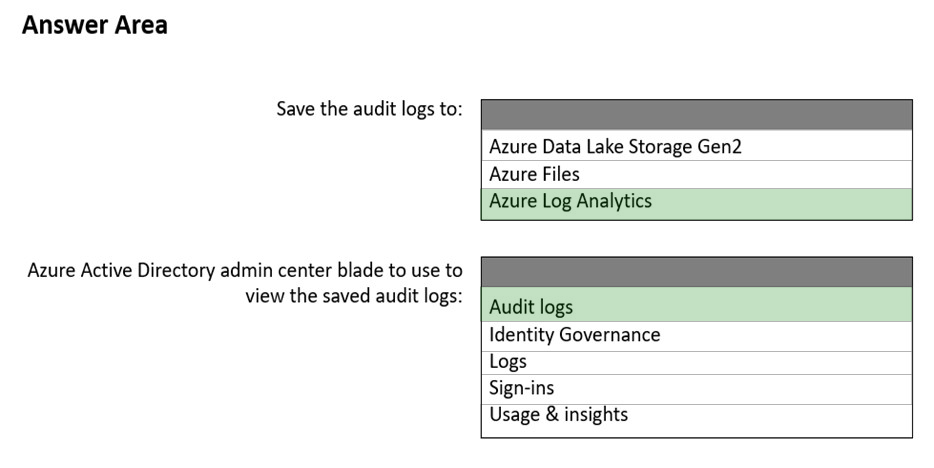Open the gray dropdown header above Audit logs
Image resolution: width=934 pixels, height=468 pixels.
point(696,272)
